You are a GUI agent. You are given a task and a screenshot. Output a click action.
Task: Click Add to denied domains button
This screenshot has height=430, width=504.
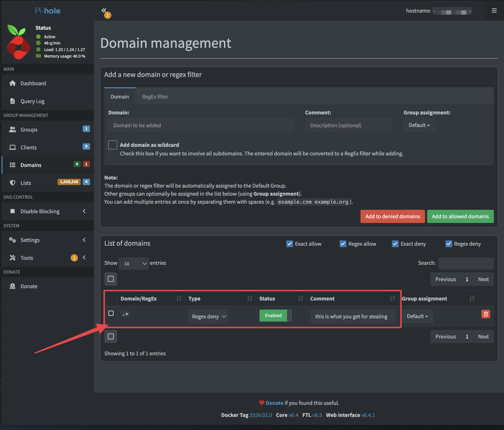[x=392, y=216]
